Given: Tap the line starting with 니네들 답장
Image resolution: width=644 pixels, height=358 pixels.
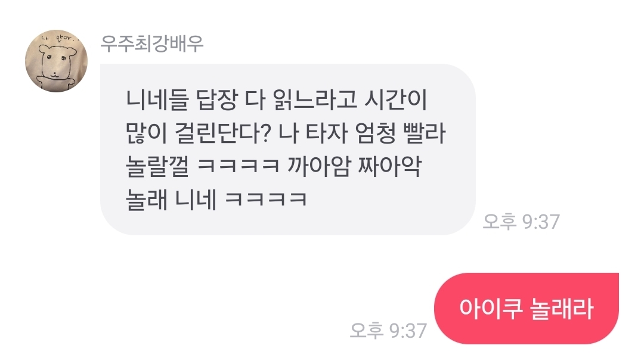Looking at the screenshot, I should coord(277,100).
